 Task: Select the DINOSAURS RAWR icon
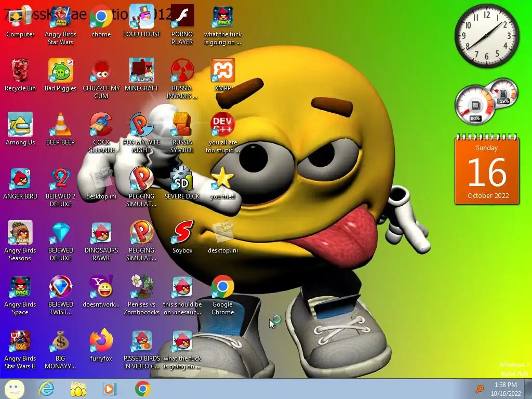tap(101, 241)
